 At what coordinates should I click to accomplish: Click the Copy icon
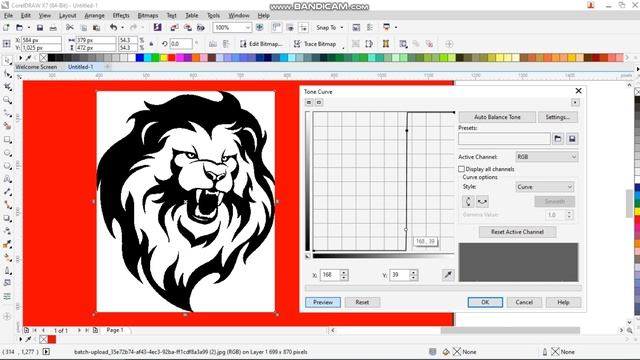(84, 27)
